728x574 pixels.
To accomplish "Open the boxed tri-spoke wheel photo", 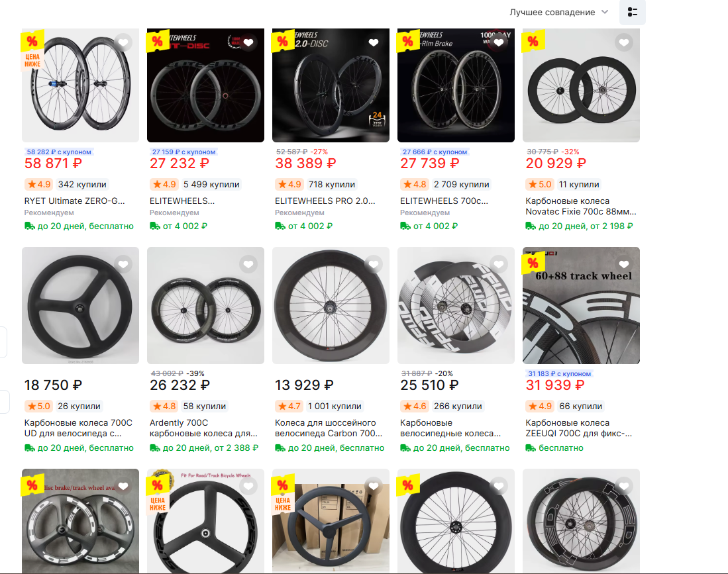I will tap(331, 520).
